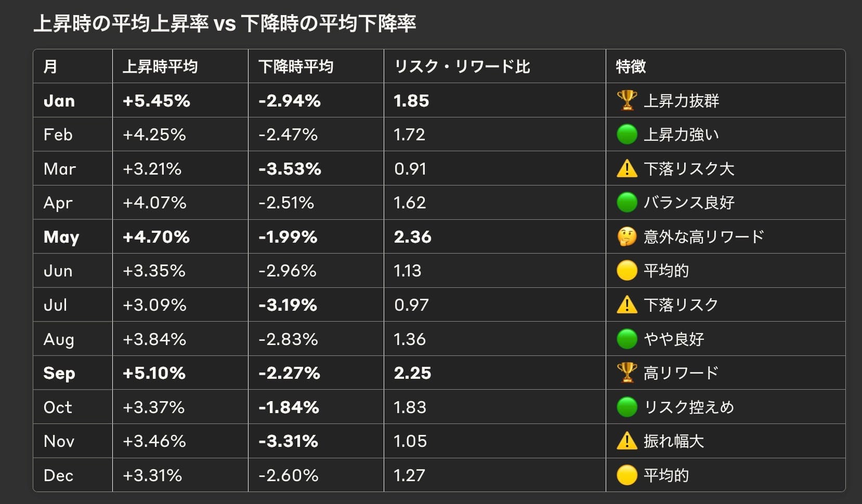862x504 pixels.
Task: Select the 2.36 risk-reward ratio cell
Action: [413, 237]
